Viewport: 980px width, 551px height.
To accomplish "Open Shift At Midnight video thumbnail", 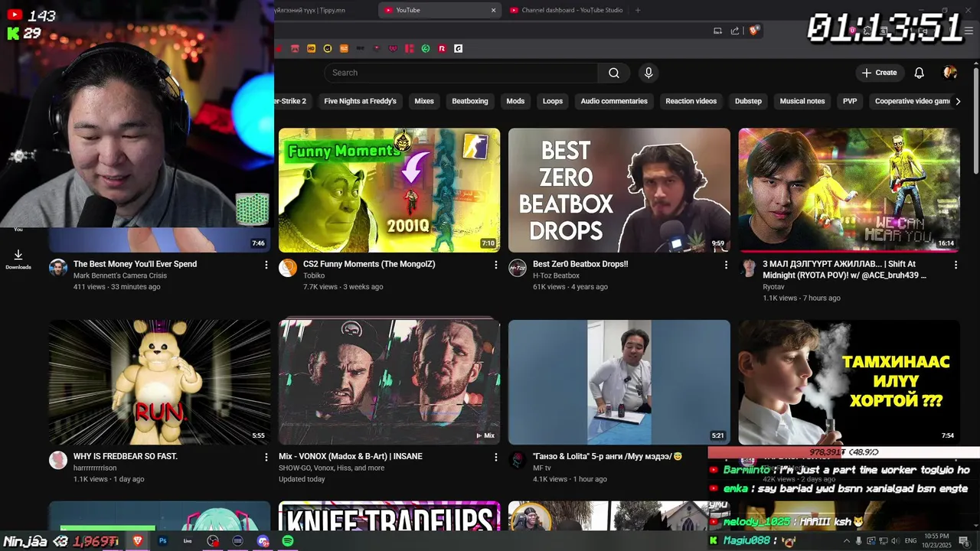I will 849,190.
